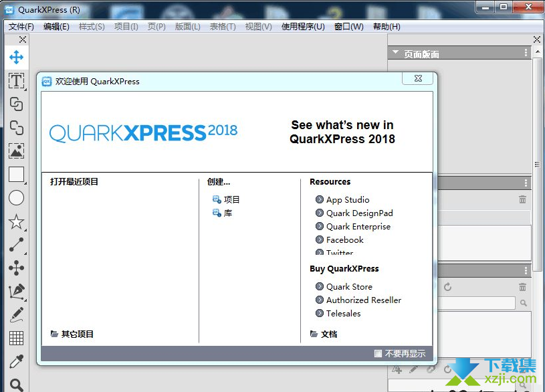The image size is (545, 392).
Task: Click the right panel scrollbar up arrow
Action: coord(538,52)
